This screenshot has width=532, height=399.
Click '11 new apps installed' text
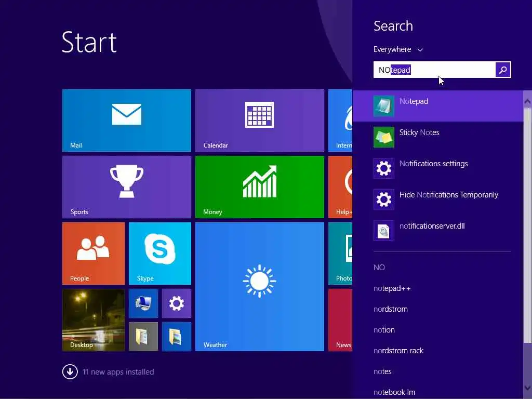click(118, 372)
